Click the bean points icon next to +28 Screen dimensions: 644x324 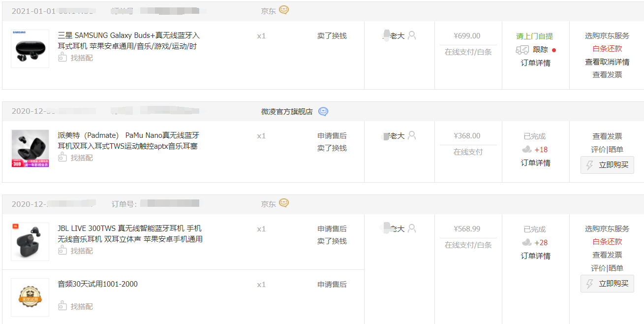527,242
